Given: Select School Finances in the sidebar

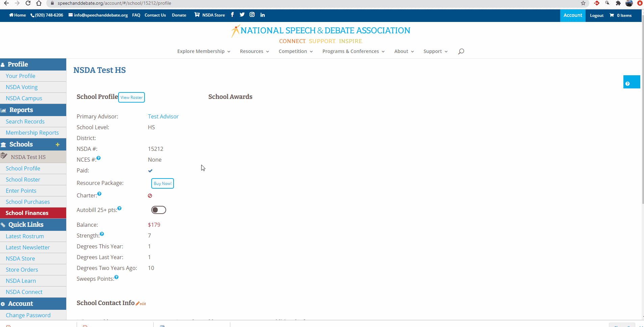Looking at the screenshot, I should tap(27, 213).
